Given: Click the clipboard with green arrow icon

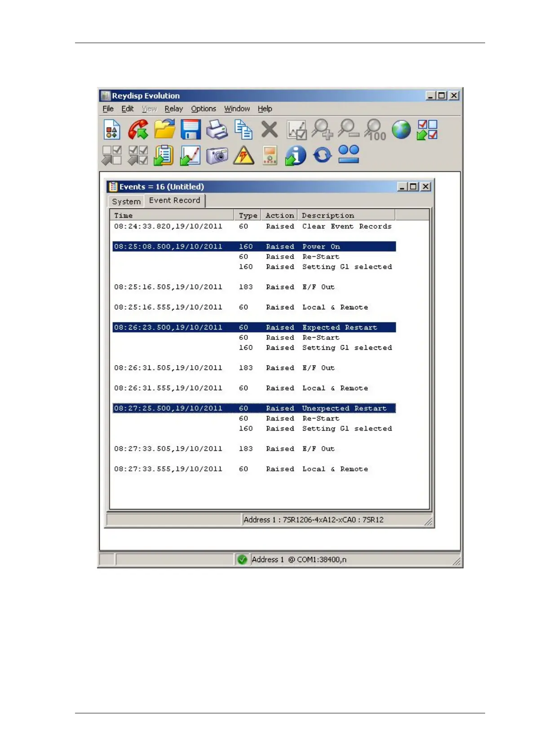Looking at the screenshot, I should point(164,155).
